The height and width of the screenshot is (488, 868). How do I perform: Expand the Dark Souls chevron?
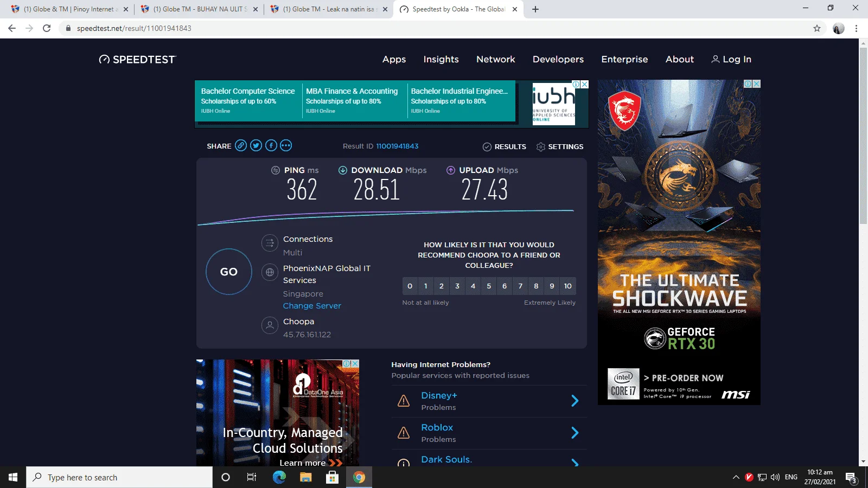[575, 463]
